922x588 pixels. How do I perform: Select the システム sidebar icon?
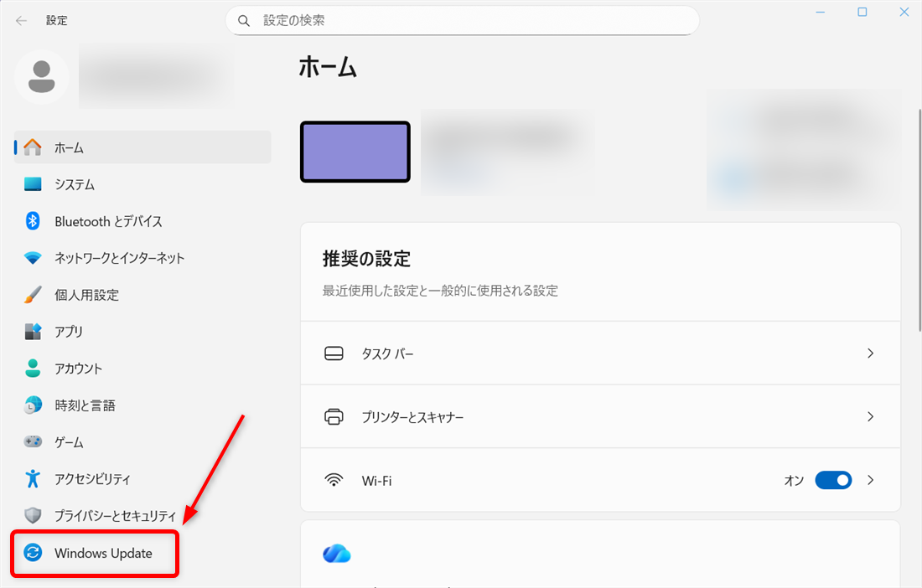click(x=32, y=184)
